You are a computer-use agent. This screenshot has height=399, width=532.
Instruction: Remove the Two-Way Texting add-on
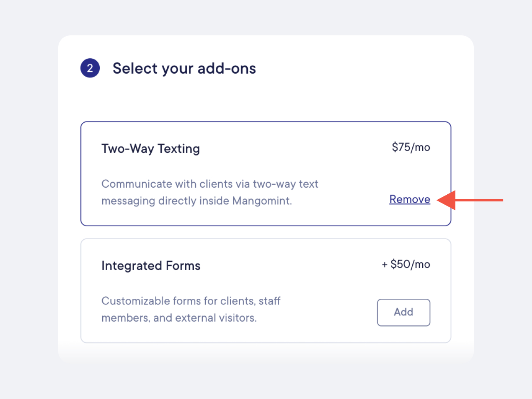(x=409, y=199)
